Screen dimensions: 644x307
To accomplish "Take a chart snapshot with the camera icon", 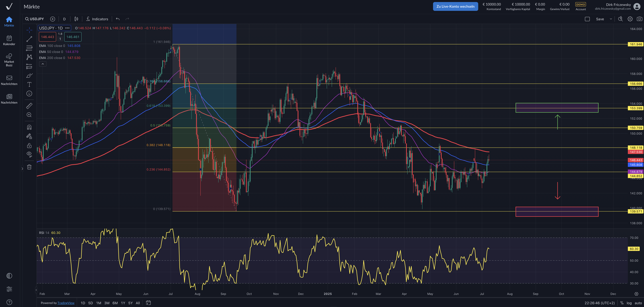I will tap(639, 19).
